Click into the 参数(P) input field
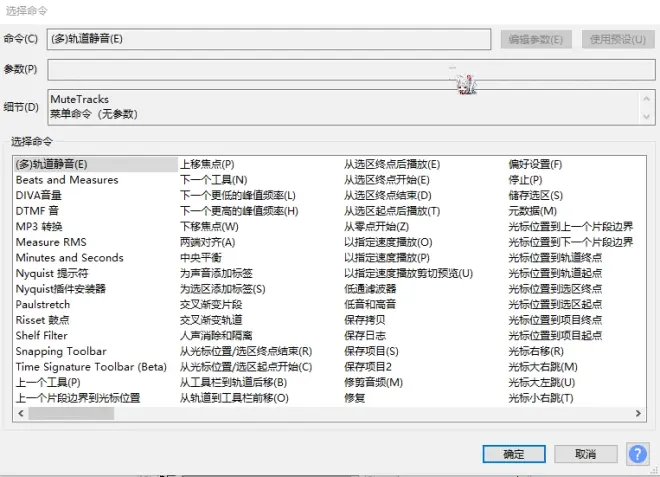 point(351,69)
